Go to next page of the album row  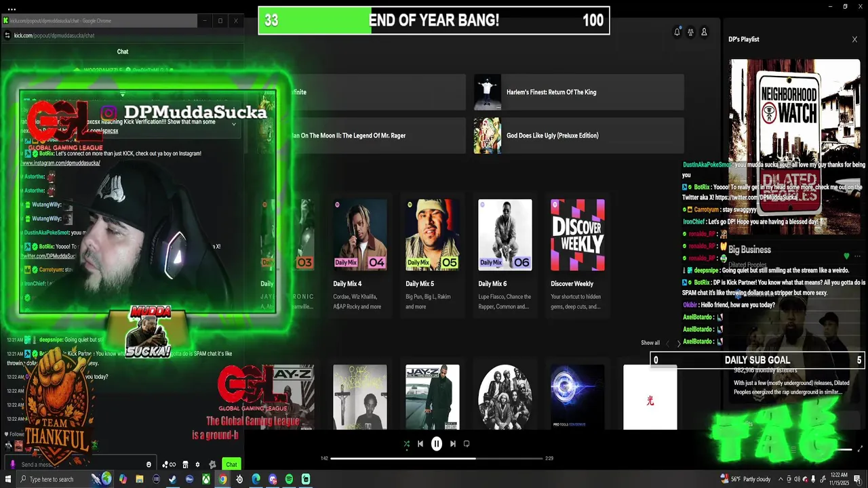coord(679,344)
